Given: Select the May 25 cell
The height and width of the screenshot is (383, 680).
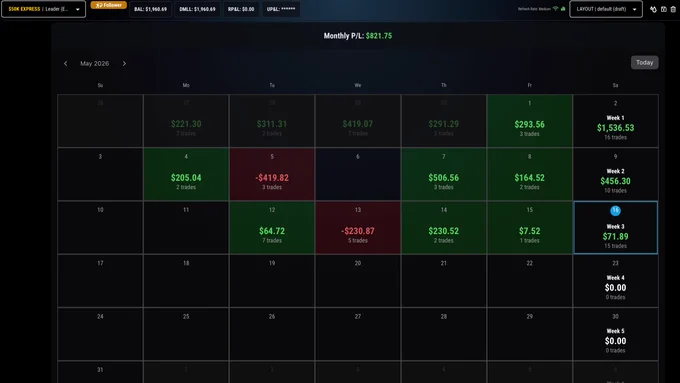Looking at the screenshot, I should (186, 334).
